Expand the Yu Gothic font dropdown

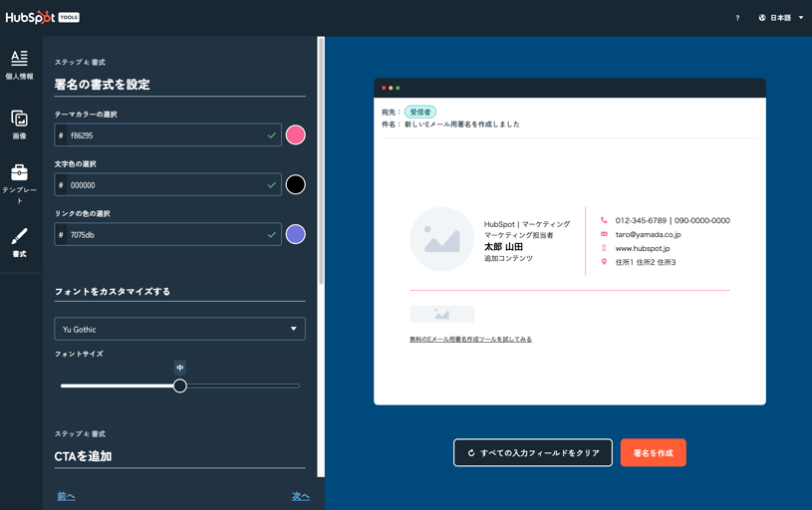point(179,329)
